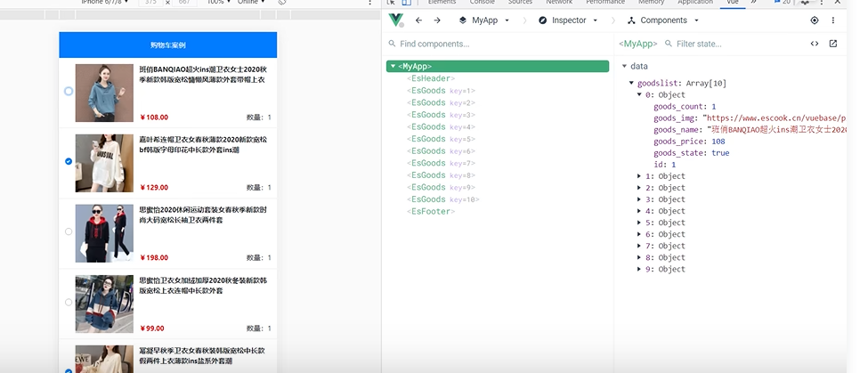The image size is (868, 373).
Task: Click the goods_img URL value
Action: pyautogui.click(x=775, y=118)
